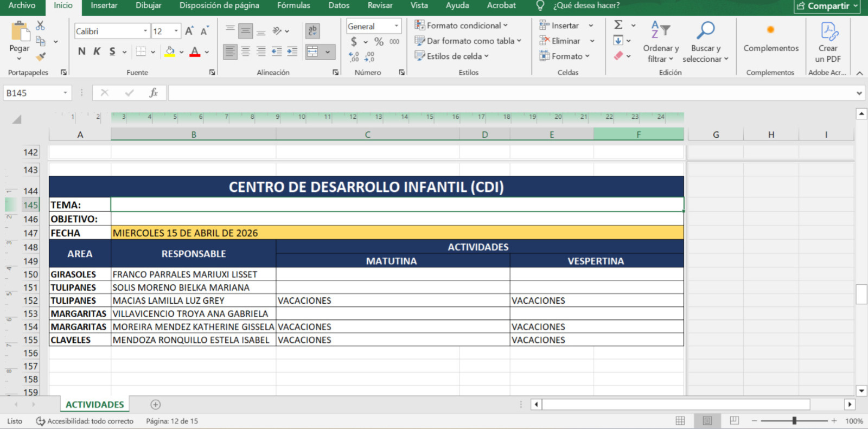The image size is (868, 429).
Task: Toggle wrap text button
Action: (312, 31)
